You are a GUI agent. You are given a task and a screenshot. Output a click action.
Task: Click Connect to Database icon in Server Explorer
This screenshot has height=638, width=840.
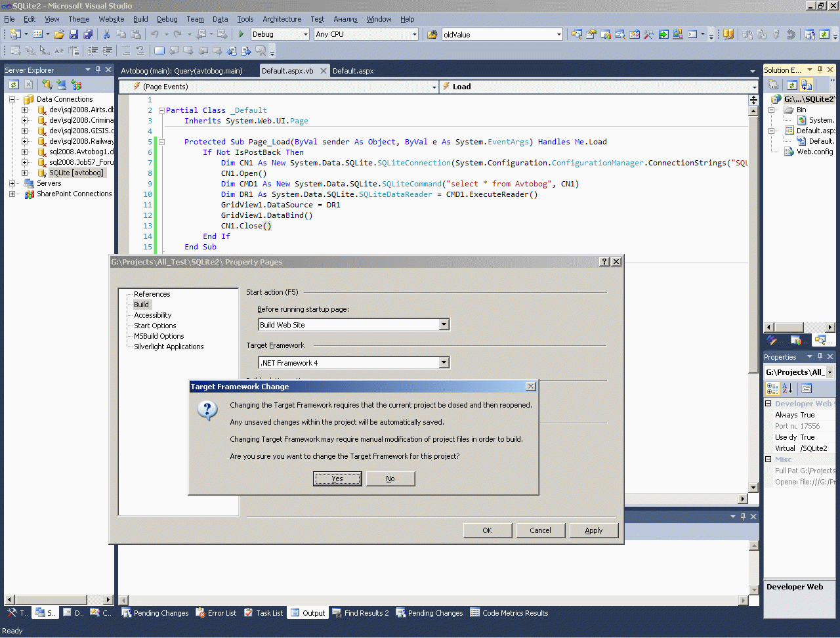[x=47, y=85]
